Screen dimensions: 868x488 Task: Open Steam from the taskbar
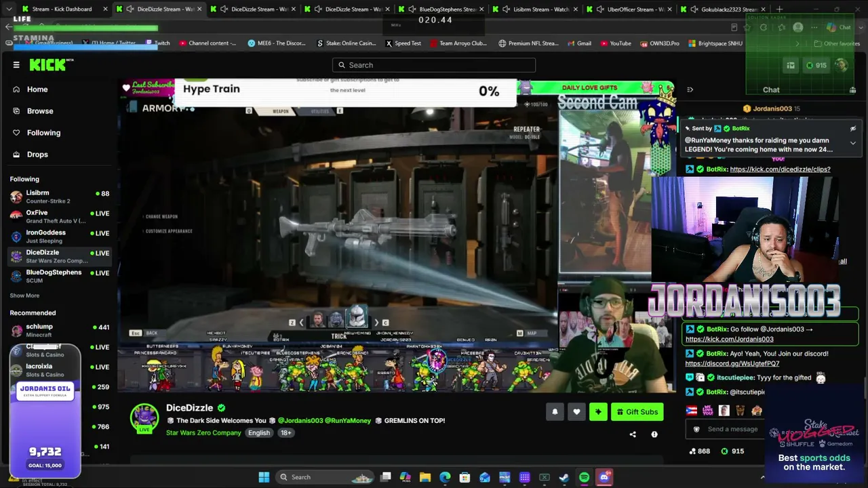(564, 477)
